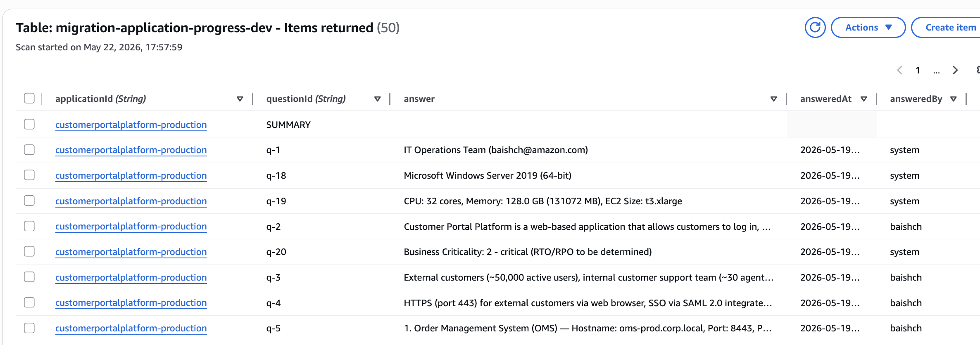Click baishch in the q-2 row
The width and height of the screenshot is (980, 345).
[x=906, y=227]
